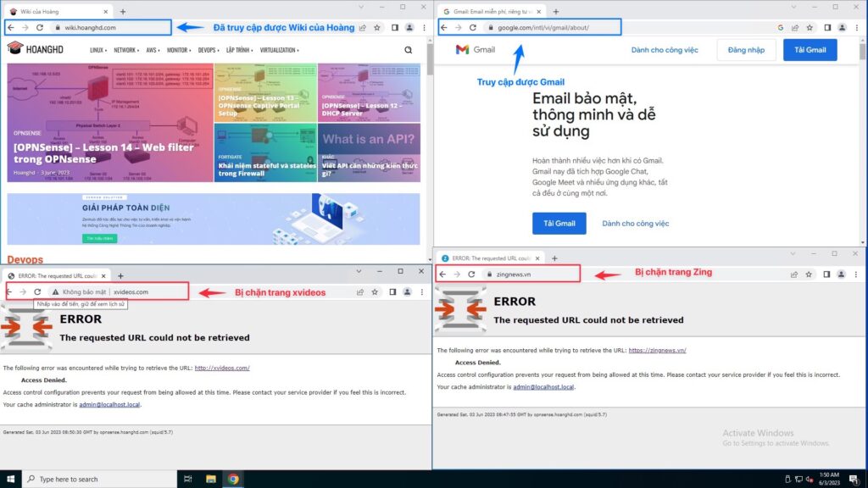The height and width of the screenshot is (488, 868).
Task: Bookmark star in zingnews.vn window
Action: 809,274
